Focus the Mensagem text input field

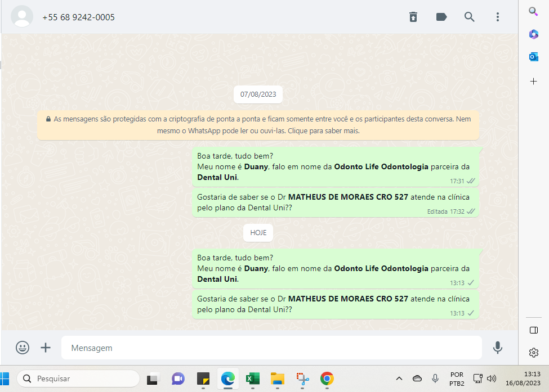(x=272, y=348)
